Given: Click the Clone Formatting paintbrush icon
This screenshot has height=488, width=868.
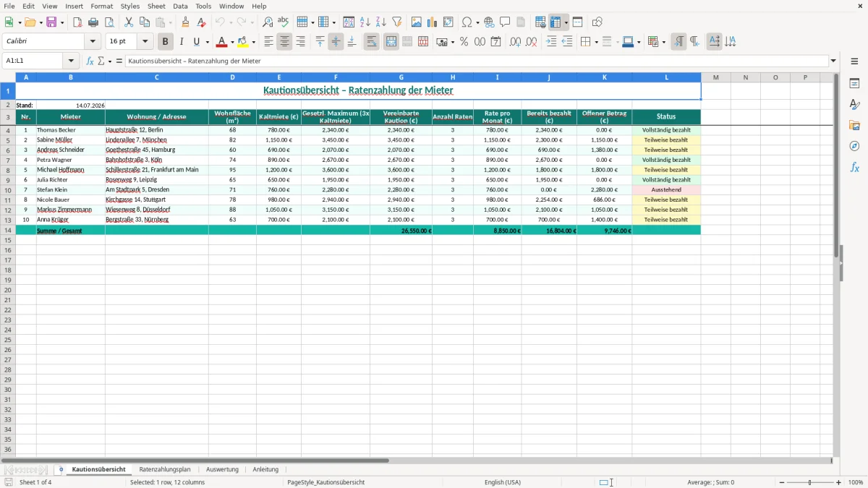Looking at the screenshot, I should [186, 22].
